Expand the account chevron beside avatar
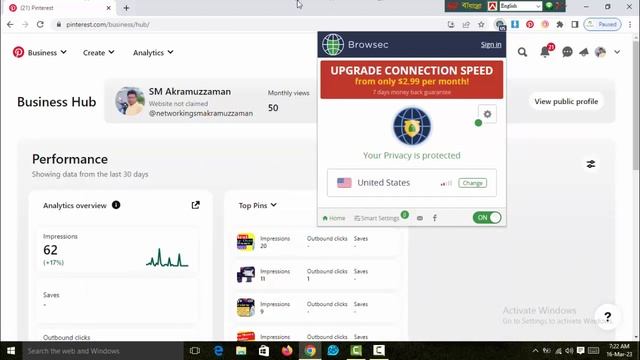Viewport: 640px width, 360px height. 617,52
